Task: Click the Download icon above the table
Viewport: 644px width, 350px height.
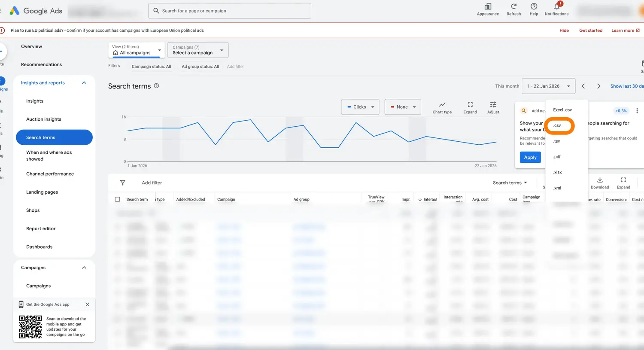Action: point(599,182)
